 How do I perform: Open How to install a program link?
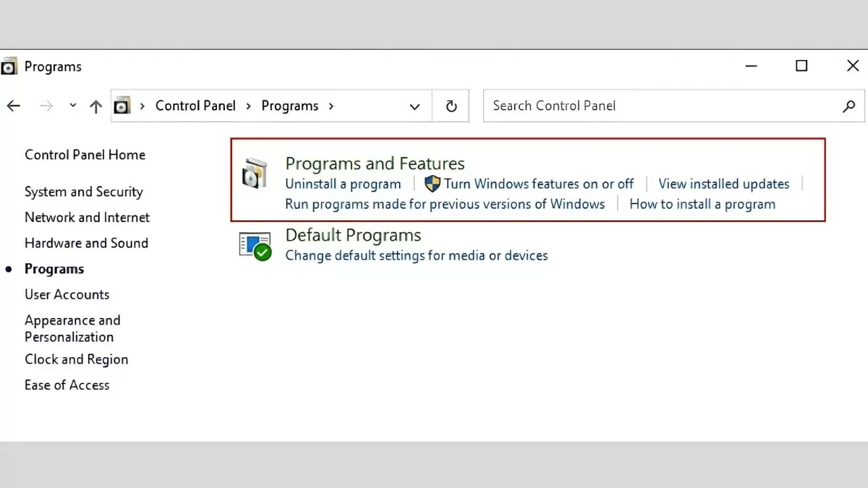point(702,204)
